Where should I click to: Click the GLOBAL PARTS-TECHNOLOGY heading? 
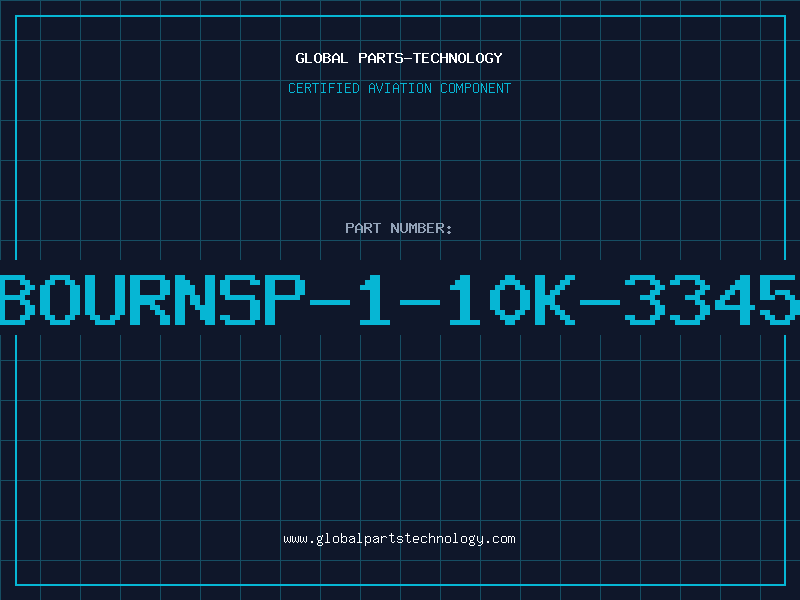pyautogui.click(x=399, y=58)
